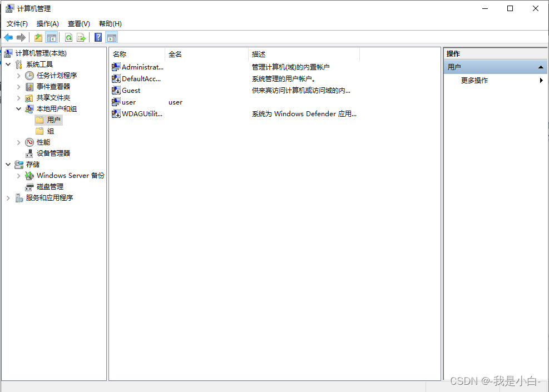The height and width of the screenshot is (392, 549).
Task: Expand the 服务和应用程序 node
Action: 8,198
